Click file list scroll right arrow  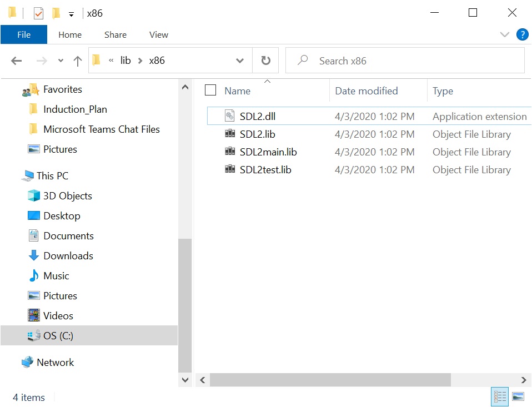pyautogui.click(x=524, y=380)
